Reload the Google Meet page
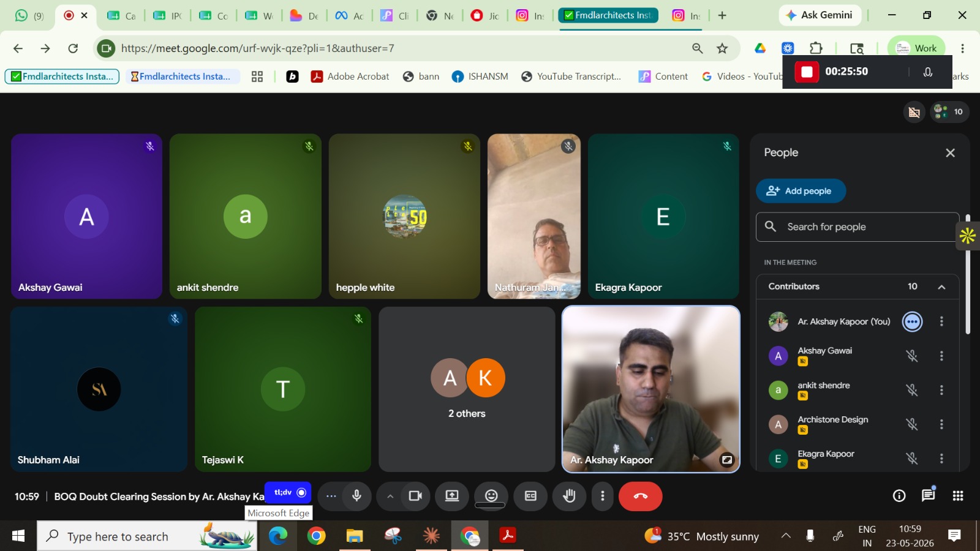This screenshot has height=551, width=980. click(x=73, y=48)
